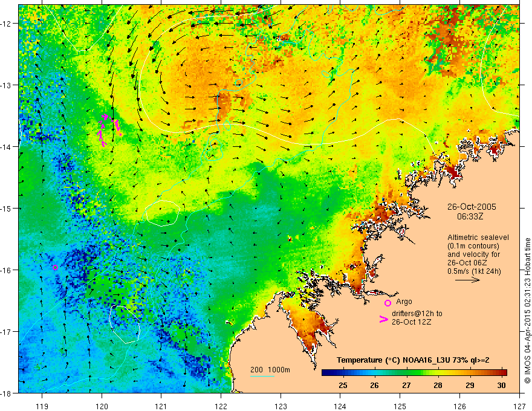Screen dimensions: 532x411
Task: Click latitude axis label -18
Action: point(7,393)
